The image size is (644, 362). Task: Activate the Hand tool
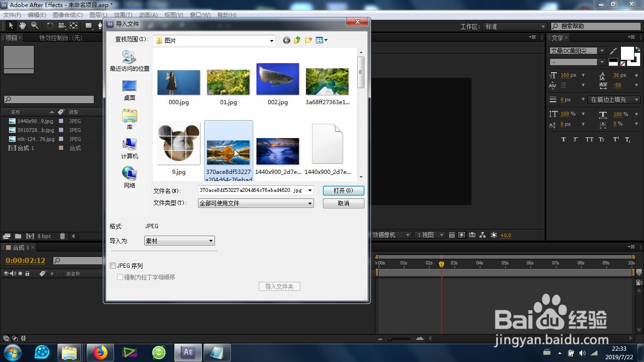point(23,25)
